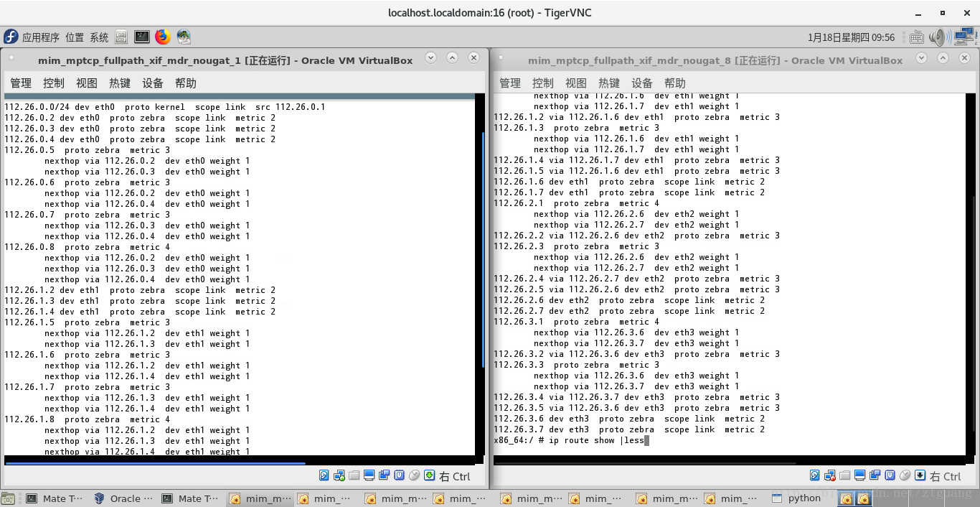Click network adapters icon in nougat_1 status bar
Image resolution: width=980 pixels, height=507 pixels.
click(339, 475)
